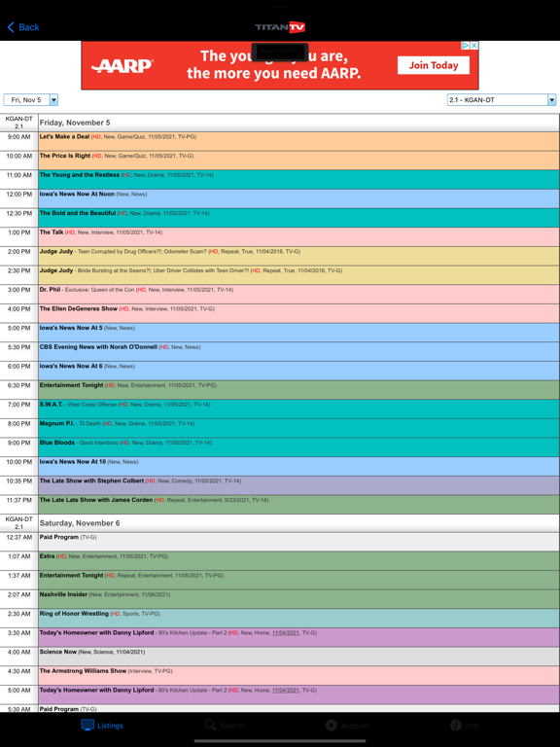Close the AARP ad with X icon

point(474,46)
